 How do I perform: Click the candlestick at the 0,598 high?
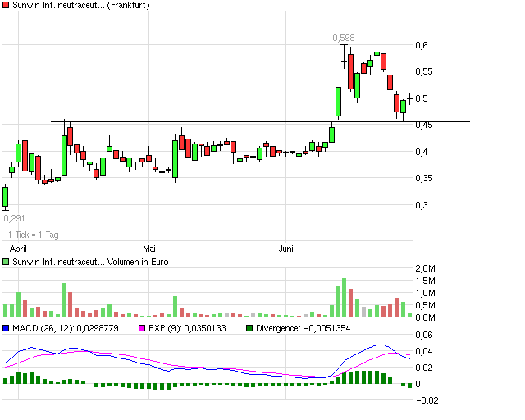(344, 57)
